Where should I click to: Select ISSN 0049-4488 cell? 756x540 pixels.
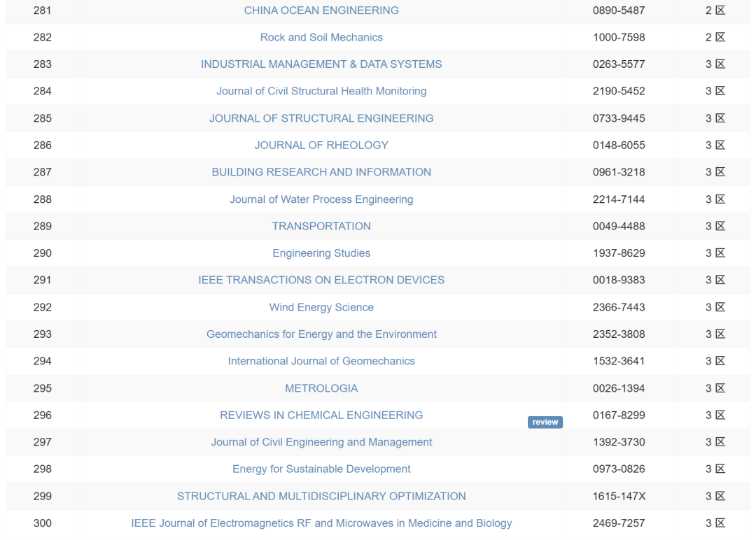[619, 227]
